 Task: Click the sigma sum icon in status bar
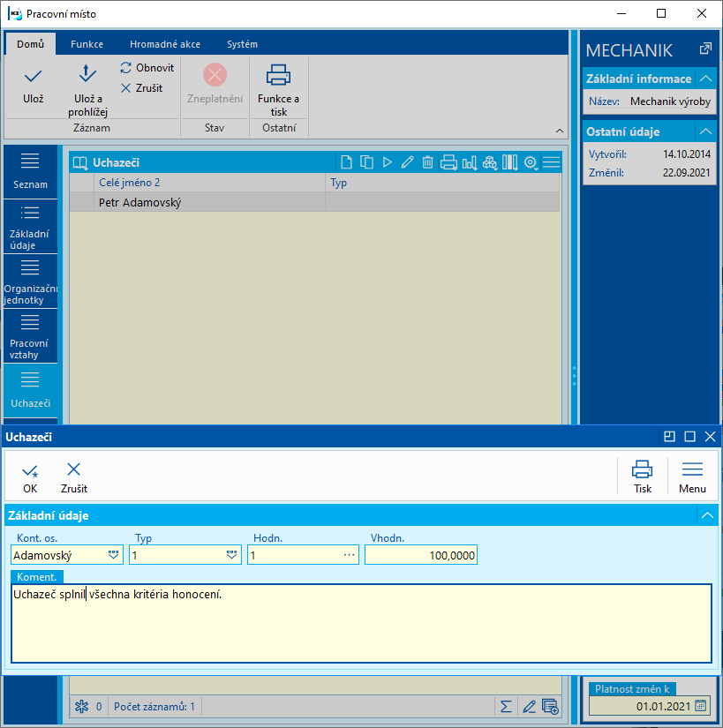click(x=506, y=707)
